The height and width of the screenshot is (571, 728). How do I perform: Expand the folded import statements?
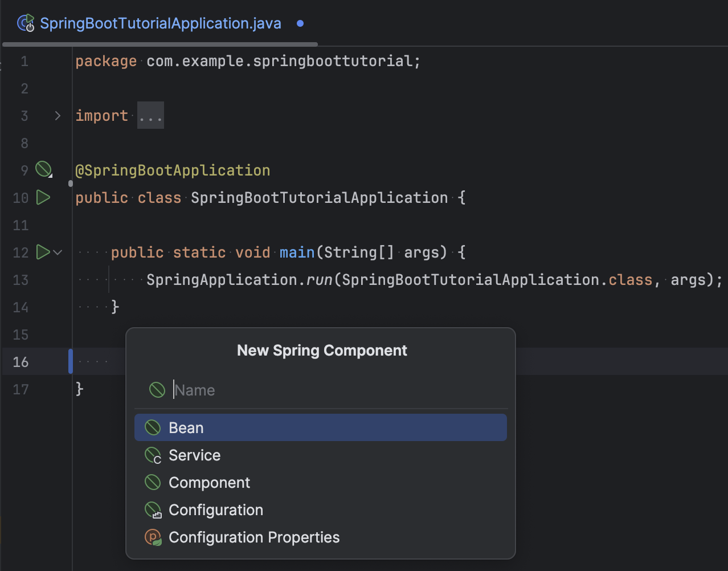58,116
